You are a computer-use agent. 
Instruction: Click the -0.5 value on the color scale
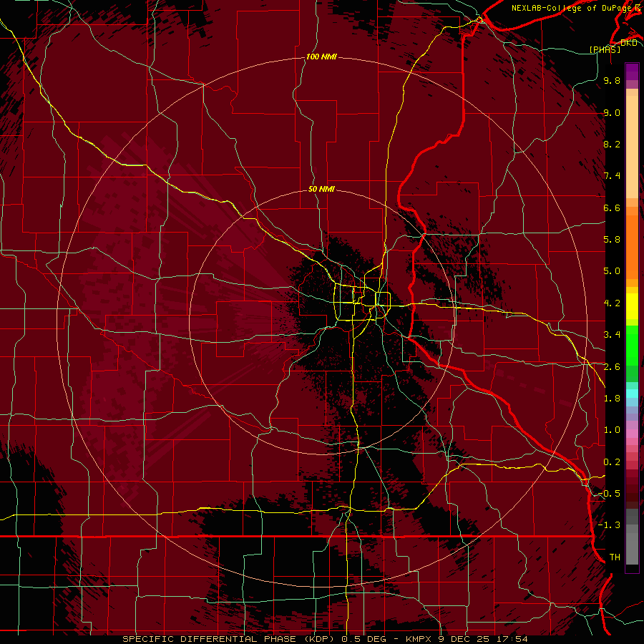(609, 494)
